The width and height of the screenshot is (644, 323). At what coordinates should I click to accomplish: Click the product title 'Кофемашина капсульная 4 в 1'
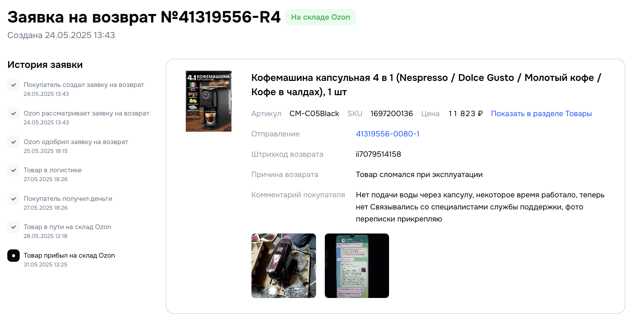point(426,85)
